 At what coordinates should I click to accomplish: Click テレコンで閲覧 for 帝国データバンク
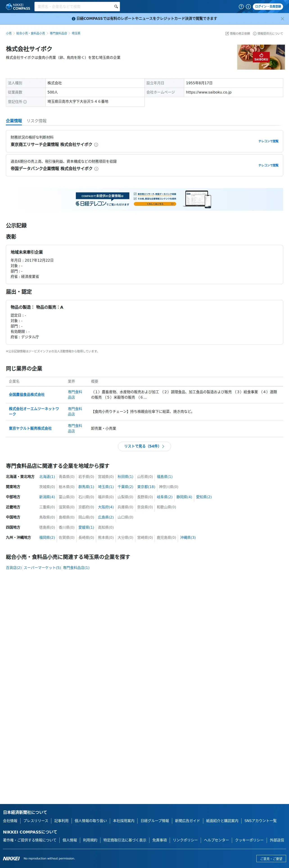click(268, 165)
